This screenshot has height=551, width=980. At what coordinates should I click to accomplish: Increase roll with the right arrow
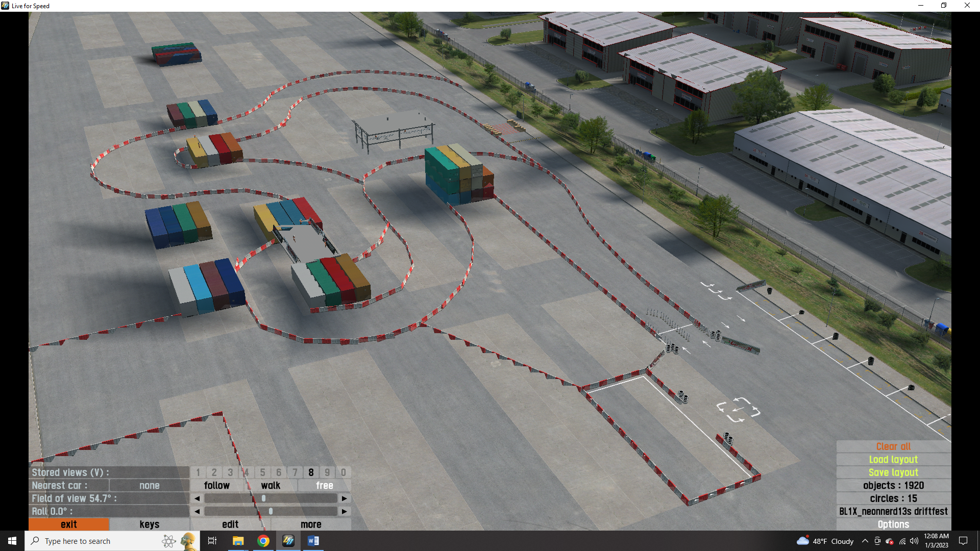pyautogui.click(x=345, y=511)
